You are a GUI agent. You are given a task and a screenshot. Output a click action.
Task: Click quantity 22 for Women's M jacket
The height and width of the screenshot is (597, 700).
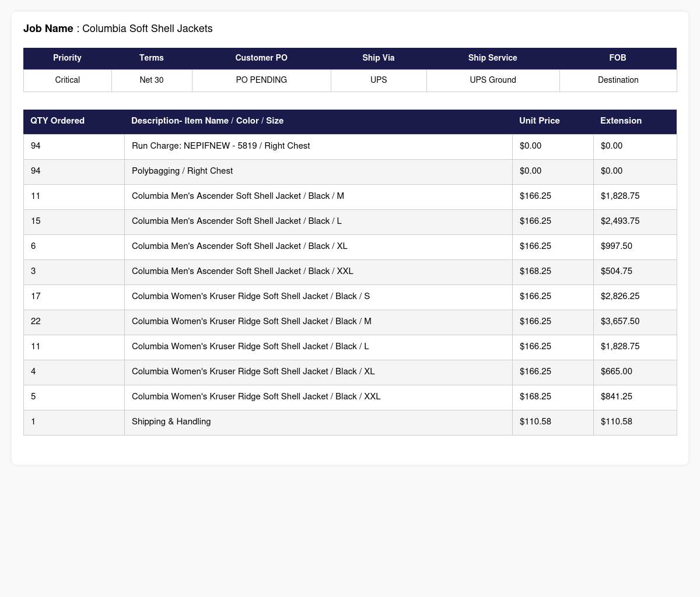[74, 321]
